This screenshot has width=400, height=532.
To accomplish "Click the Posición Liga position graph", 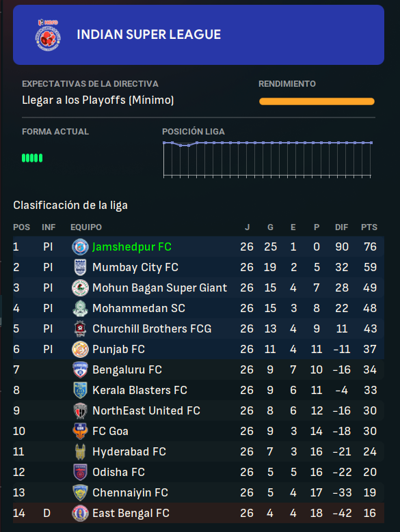I will coord(267,159).
